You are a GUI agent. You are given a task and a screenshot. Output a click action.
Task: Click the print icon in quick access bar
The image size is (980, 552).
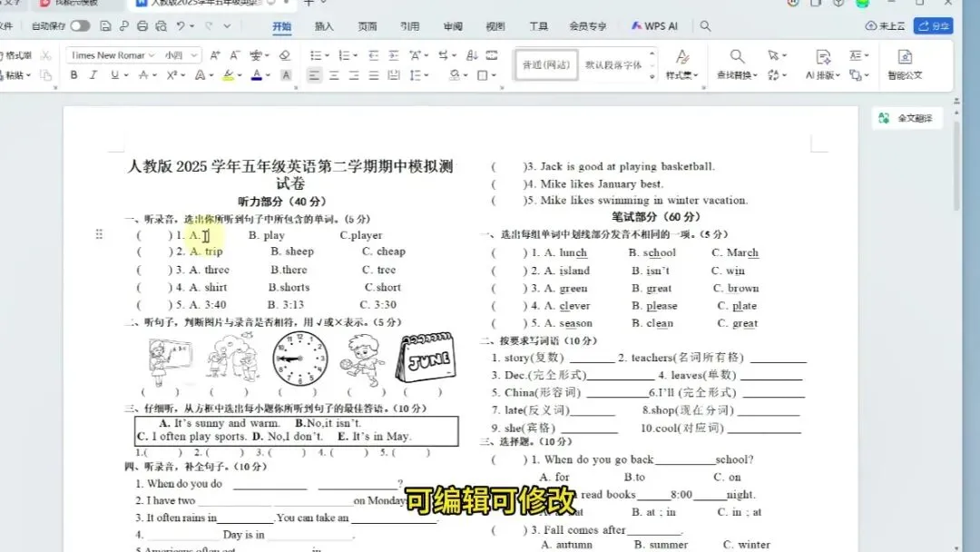142,26
